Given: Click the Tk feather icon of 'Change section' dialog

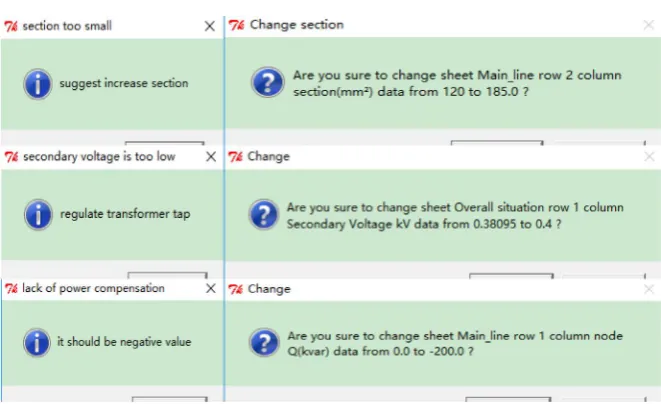Looking at the screenshot, I should tap(236, 25).
